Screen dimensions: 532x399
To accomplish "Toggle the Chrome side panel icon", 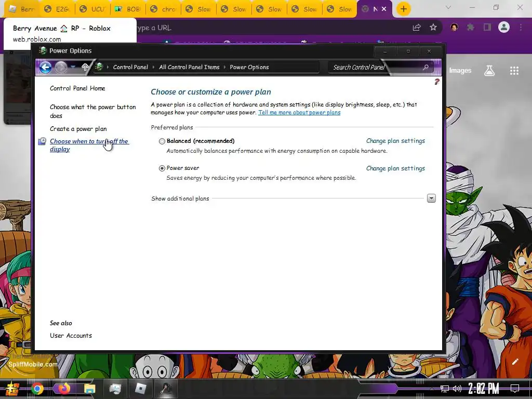I will (487, 28).
